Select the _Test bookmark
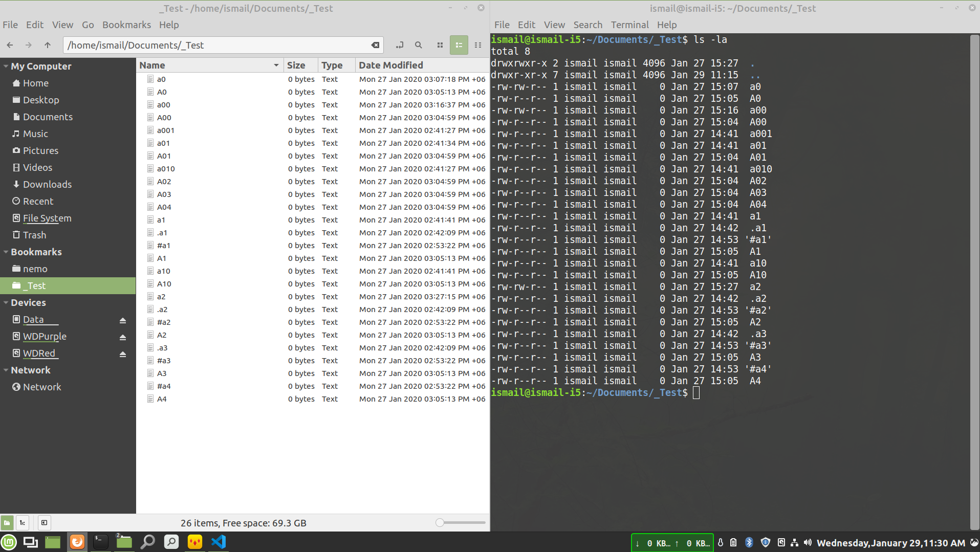This screenshot has height=552, width=980. point(35,285)
